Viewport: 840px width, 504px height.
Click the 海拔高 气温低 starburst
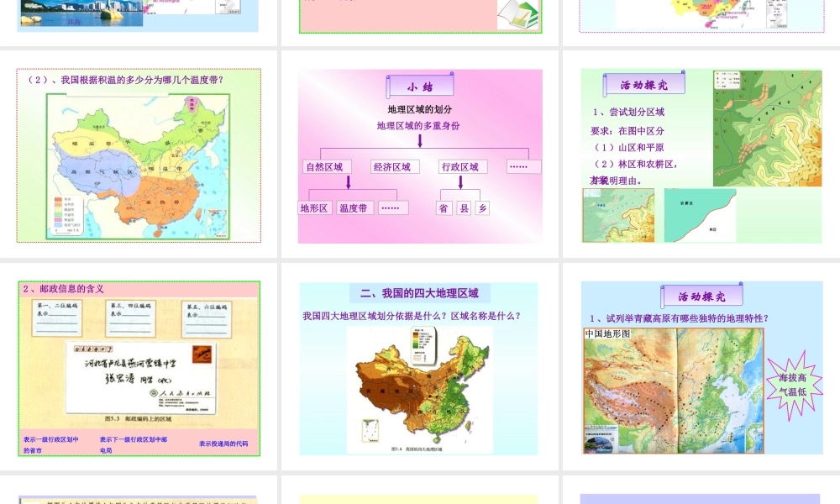click(793, 385)
